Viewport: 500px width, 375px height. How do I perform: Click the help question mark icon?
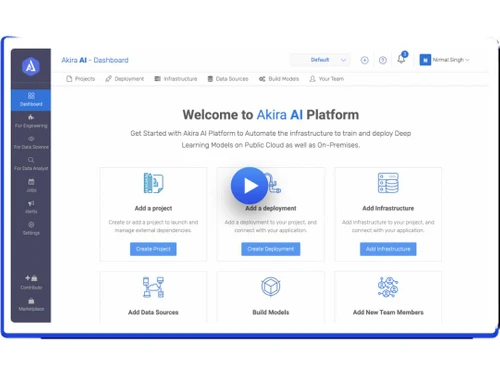pyautogui.click(x=383, y=60)
